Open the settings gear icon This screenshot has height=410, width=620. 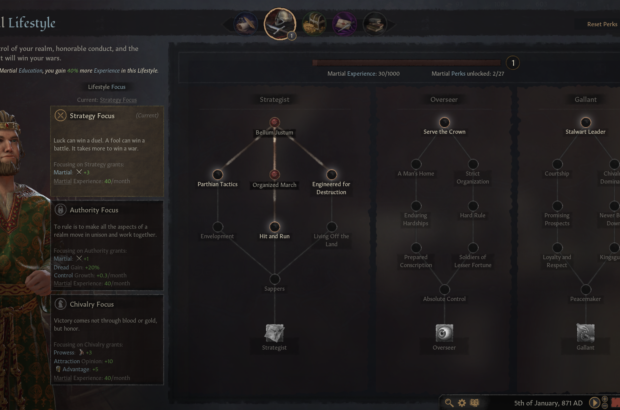pos(462,402)
